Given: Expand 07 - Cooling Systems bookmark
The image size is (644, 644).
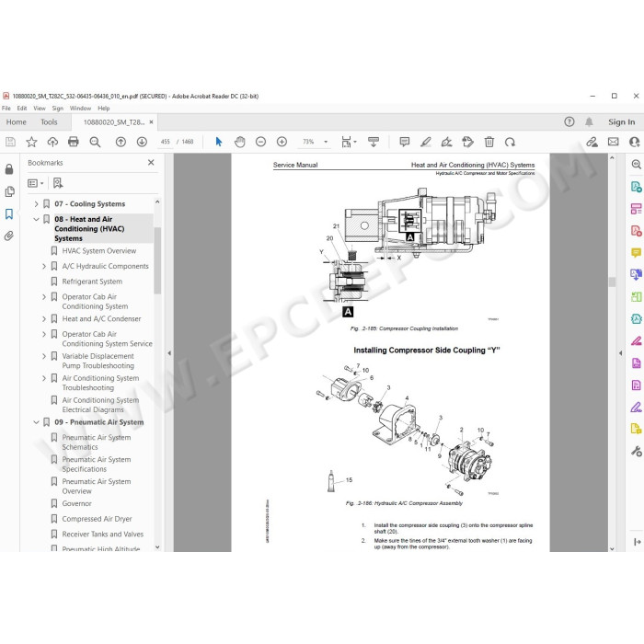Looking at the screenshot, I should pos(36,203).
